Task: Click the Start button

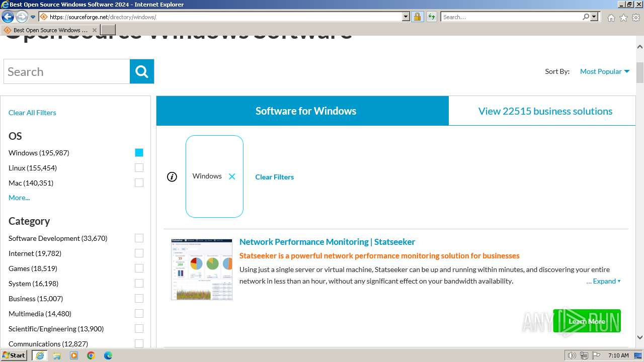Action: [14, 355]
